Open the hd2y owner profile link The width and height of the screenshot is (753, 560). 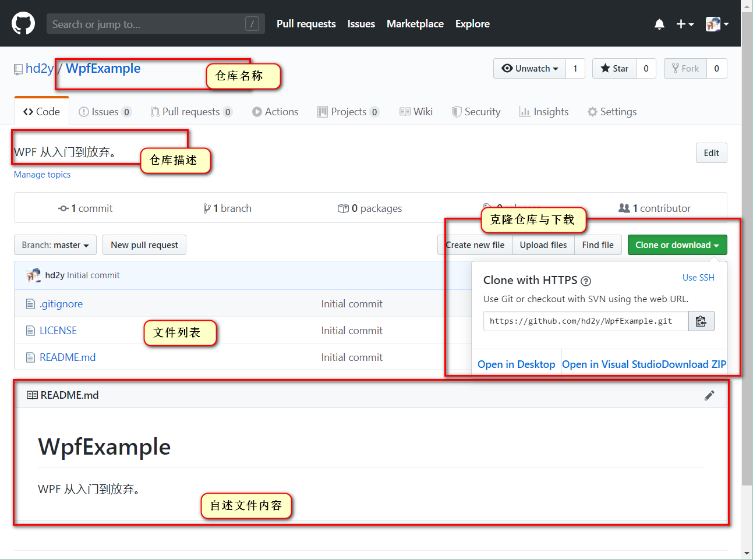point(40,68)
